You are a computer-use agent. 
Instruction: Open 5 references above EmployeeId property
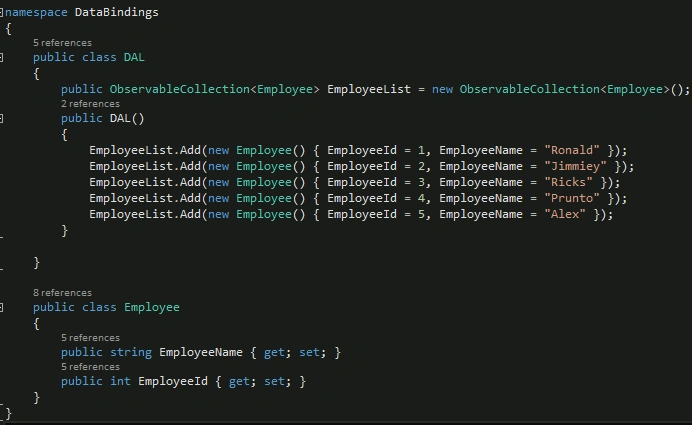click(90, 367)
